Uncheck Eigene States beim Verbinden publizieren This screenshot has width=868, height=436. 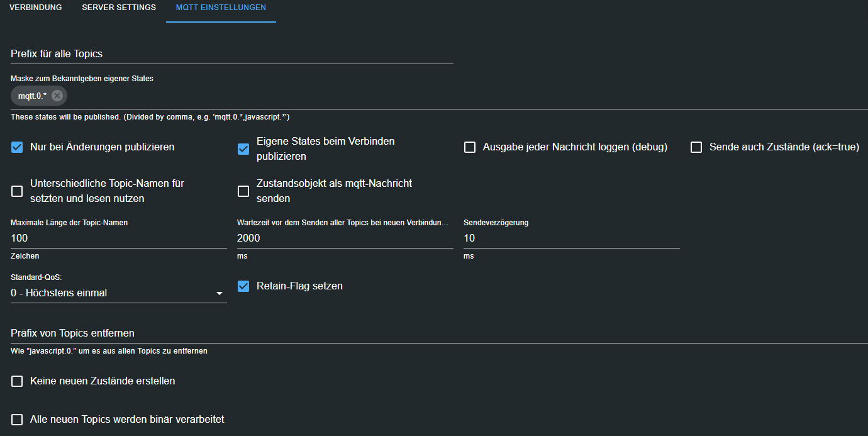click(x=243, y=149)
